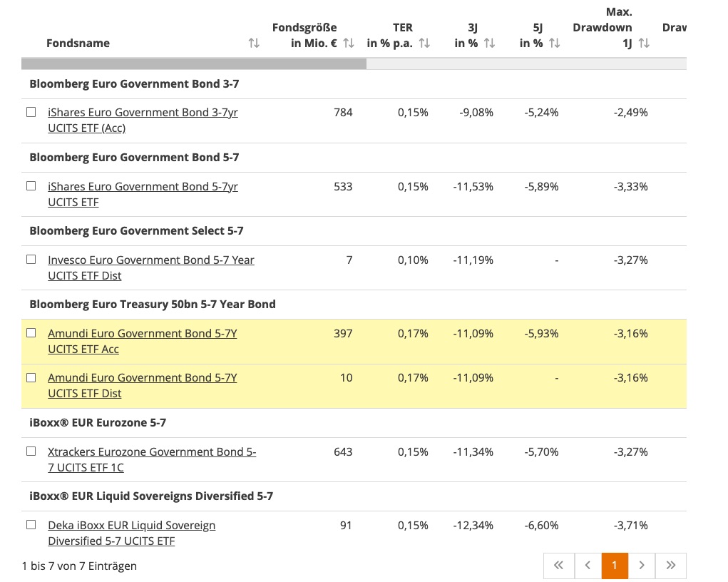Screen dimensions: 728x582
Task: Select Invesco Euro Government Bond 5-7 checkbox
Action: click(31, 260)
